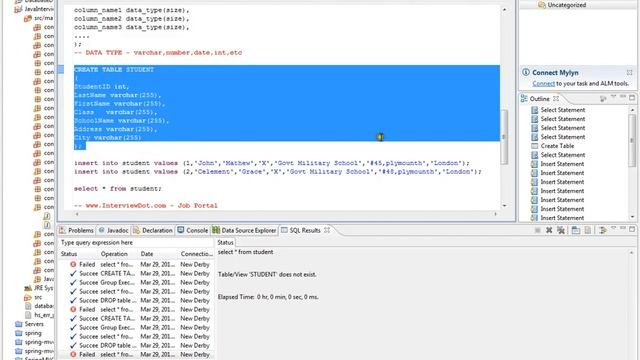Click the insert statement for 'John'
Screen dimensions: 640x360
click(x=272, y=163)
